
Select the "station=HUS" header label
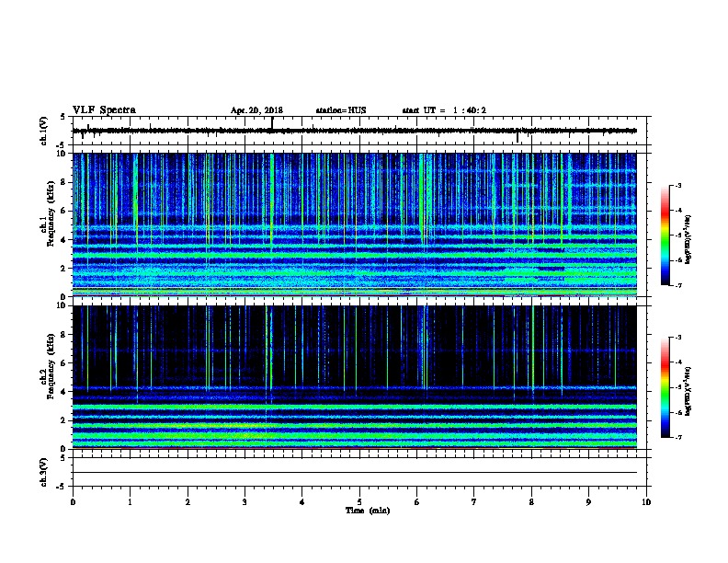[341, 110]
